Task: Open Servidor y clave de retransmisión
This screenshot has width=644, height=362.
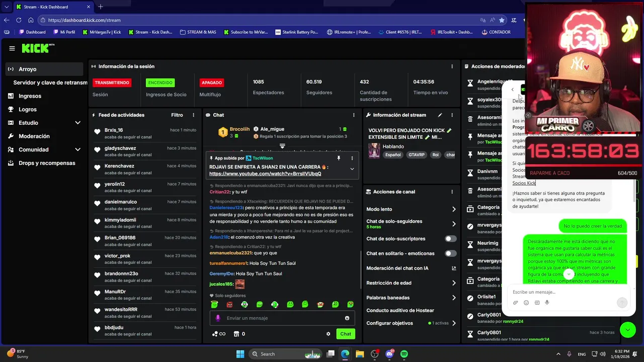Action: (x=50, y=82)
